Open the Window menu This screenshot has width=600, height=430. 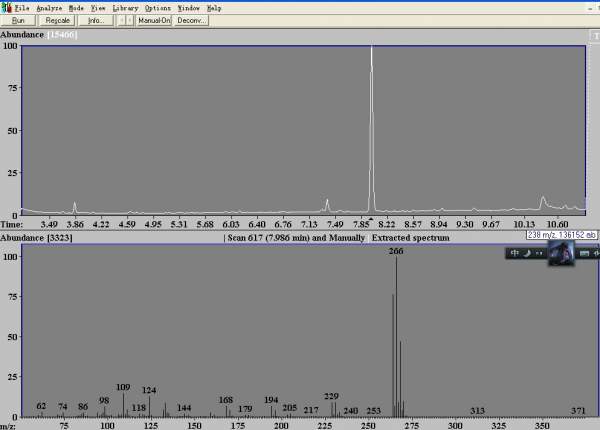189,8
